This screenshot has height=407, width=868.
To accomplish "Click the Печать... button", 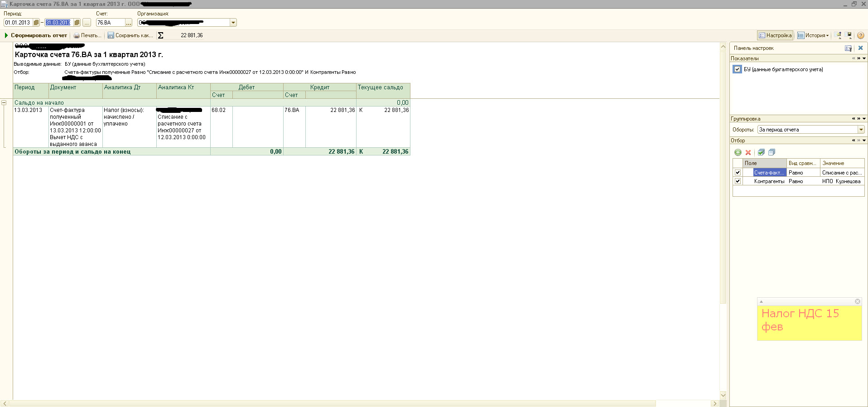I will [x=87, y=35].
